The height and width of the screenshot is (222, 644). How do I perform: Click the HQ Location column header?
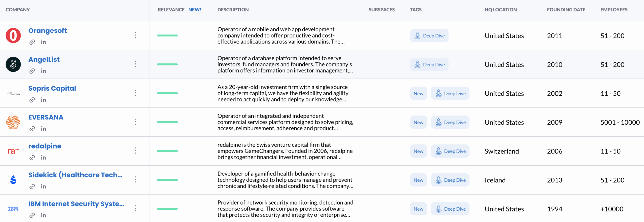click(500, 10)
